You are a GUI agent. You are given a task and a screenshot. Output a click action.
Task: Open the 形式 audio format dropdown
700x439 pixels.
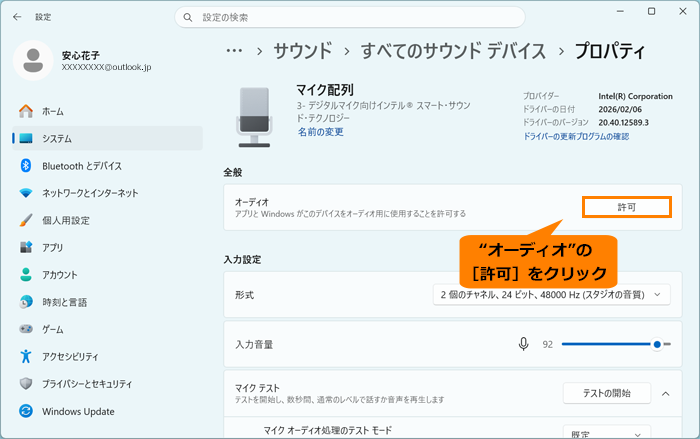pos(551,295)
